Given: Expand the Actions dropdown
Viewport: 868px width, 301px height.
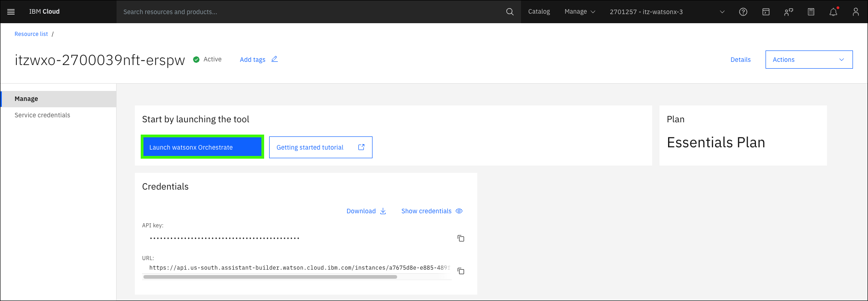Looking at the screenshot, I should click(x=809, y=60).
